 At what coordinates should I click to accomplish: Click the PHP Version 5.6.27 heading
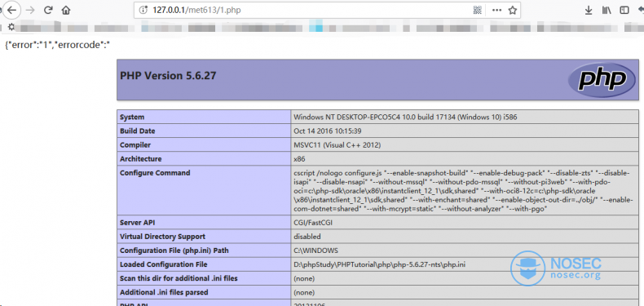pos(168,76)
